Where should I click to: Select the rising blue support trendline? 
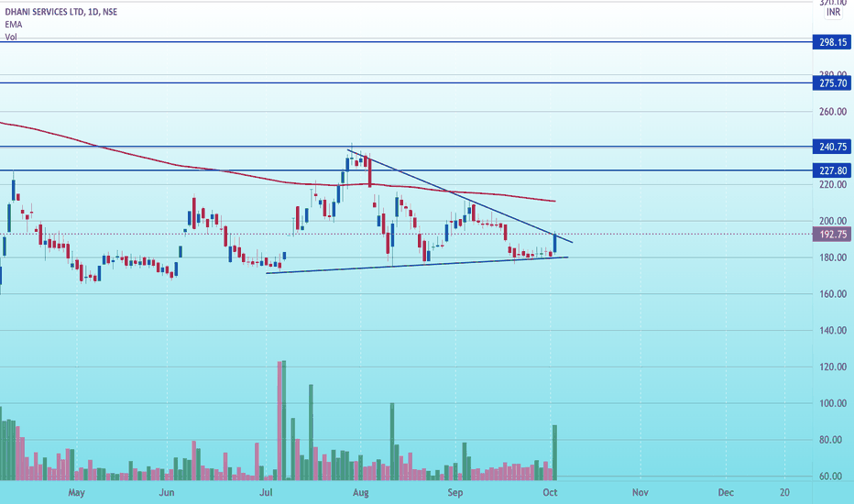tap(417, 265)
